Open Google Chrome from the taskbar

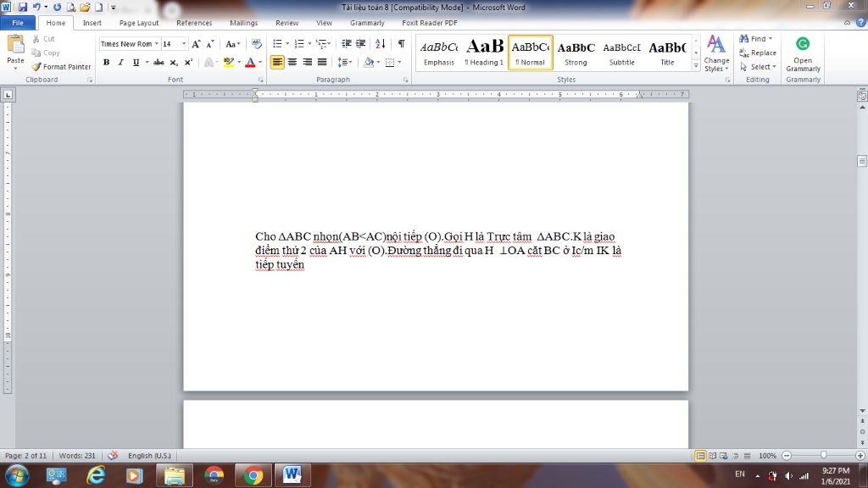[253, 475]
